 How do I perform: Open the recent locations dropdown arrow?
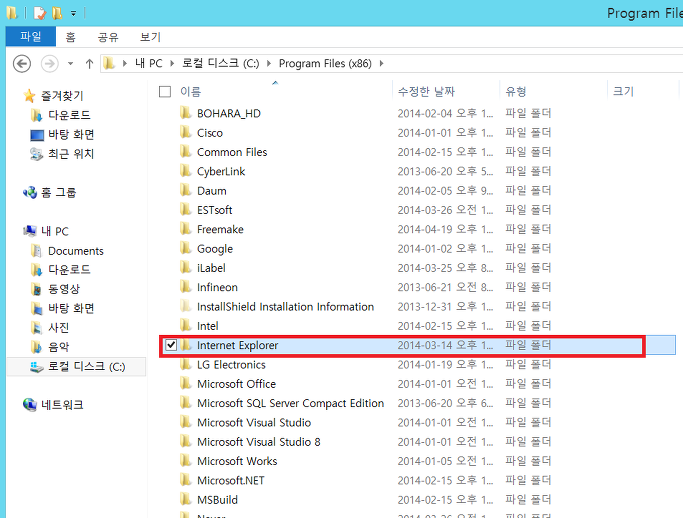point(71,64)
